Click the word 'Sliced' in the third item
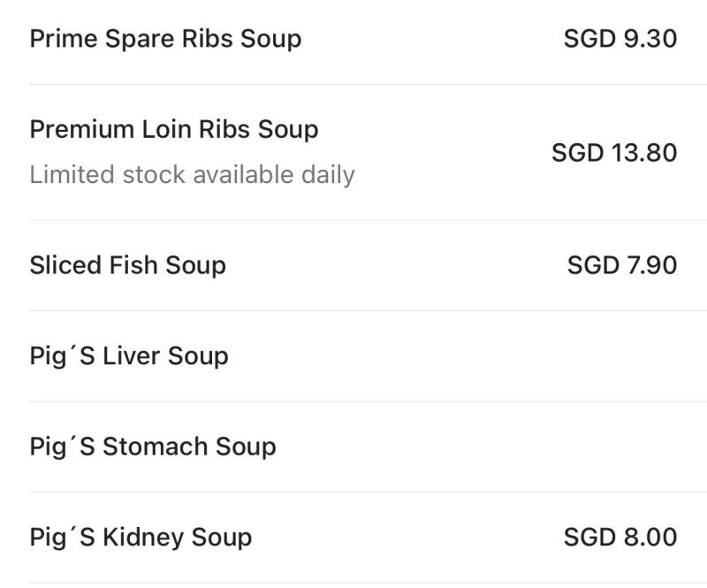 (x=65, y=265)
